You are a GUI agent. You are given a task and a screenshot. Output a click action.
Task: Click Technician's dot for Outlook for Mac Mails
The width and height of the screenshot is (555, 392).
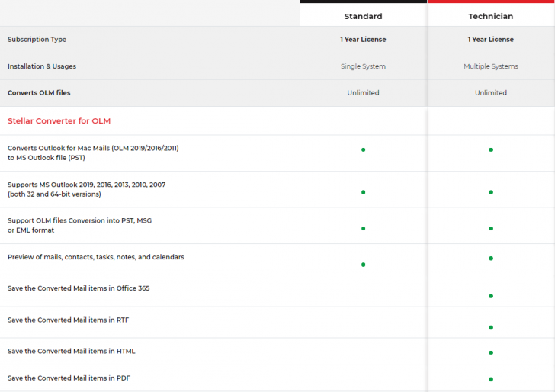(491, 149)
